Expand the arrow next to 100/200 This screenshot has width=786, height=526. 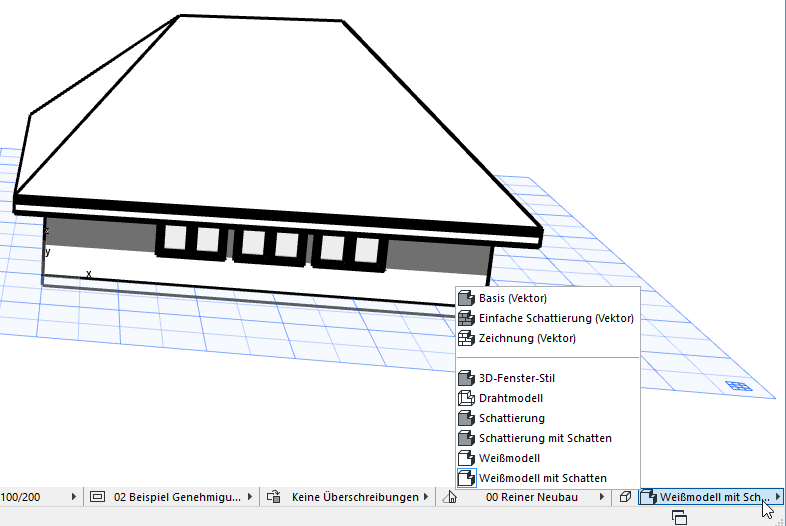(74, 497)
